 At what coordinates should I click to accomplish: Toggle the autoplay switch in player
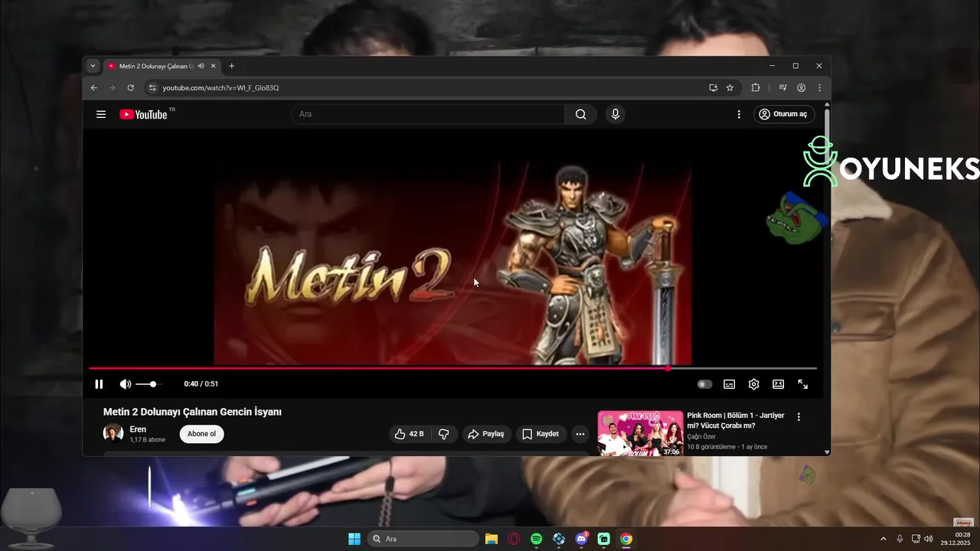coord(705,384)
